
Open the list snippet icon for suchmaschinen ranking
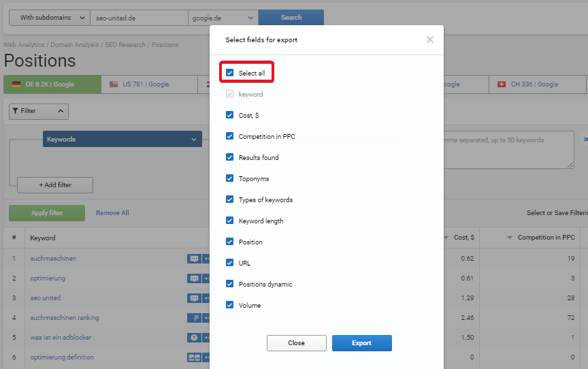(194, 318)
